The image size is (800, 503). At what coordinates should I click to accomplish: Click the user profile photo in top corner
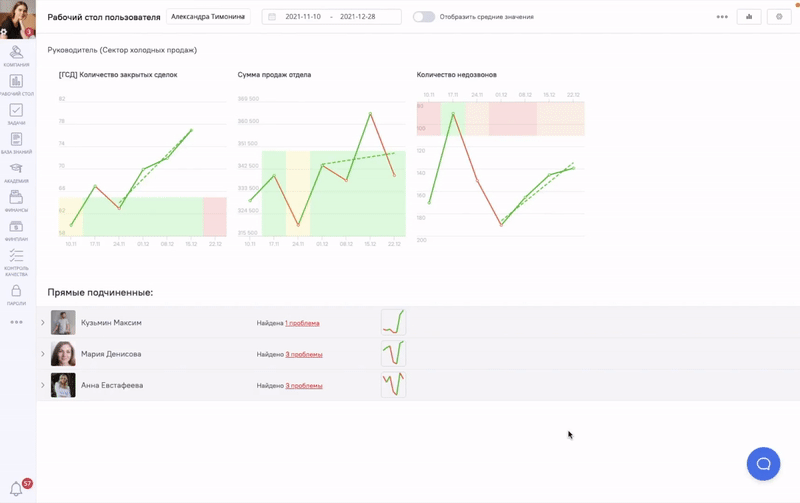pos(18,19)
